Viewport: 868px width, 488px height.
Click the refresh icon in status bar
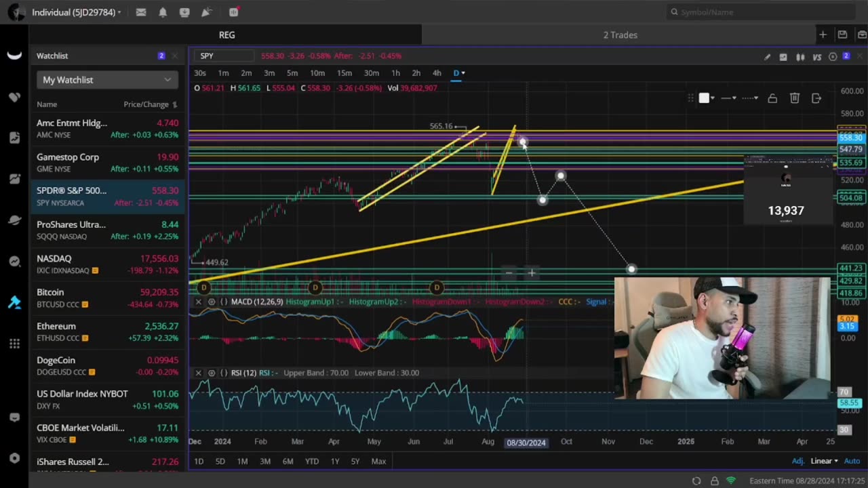pos(696,481)
